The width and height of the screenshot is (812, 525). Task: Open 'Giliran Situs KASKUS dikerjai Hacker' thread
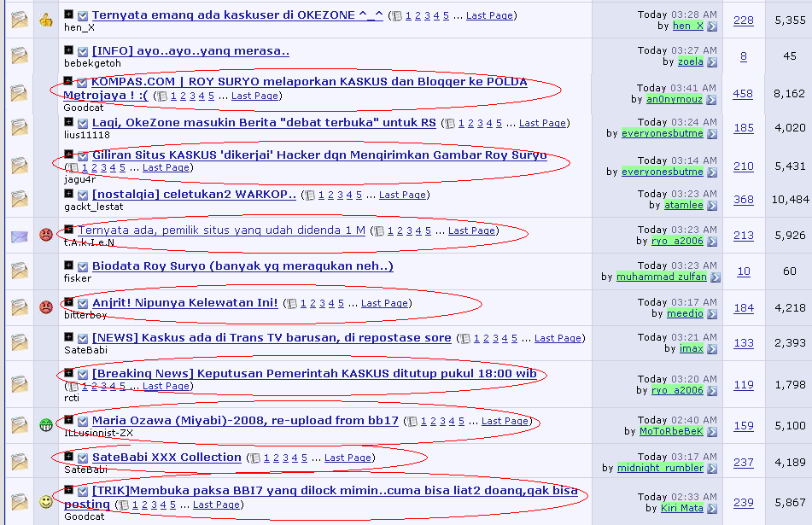(319, 155)
